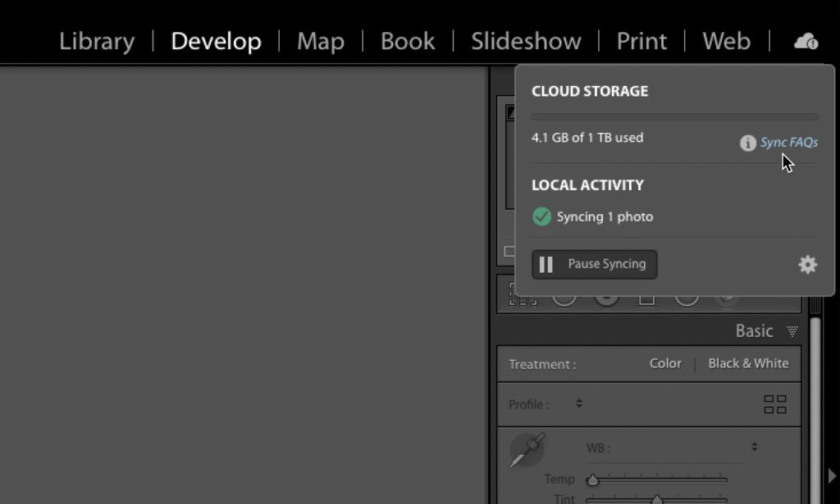The image size is (840, 504).
Task: Select Color treatment
Action: click(665, 363)
